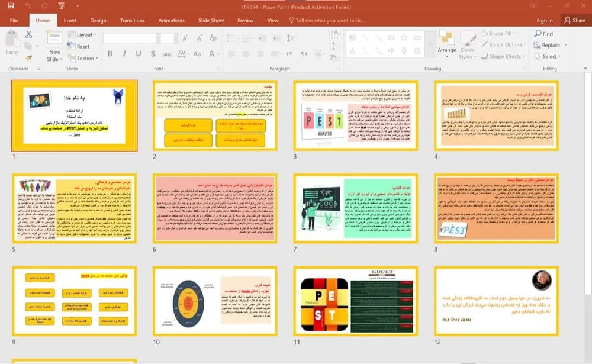
Task: Click the Reset button in Slides group
Action: pos(79,46)
